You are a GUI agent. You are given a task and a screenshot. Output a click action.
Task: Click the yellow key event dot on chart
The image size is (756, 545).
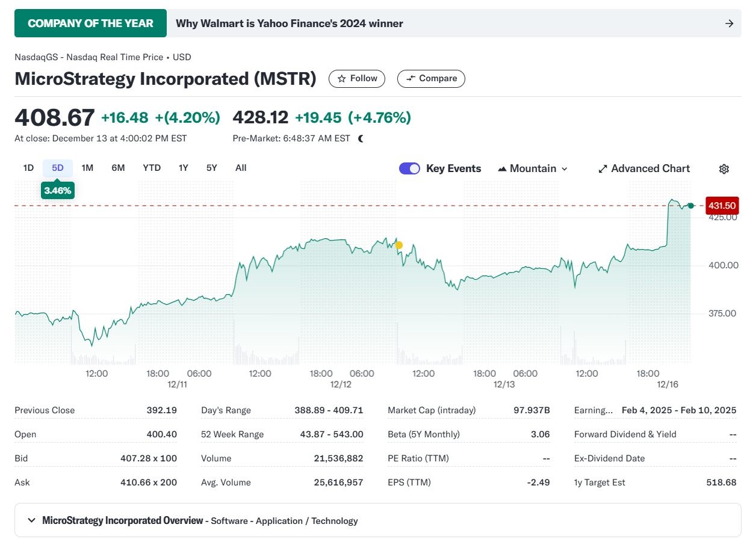point(398,245)
